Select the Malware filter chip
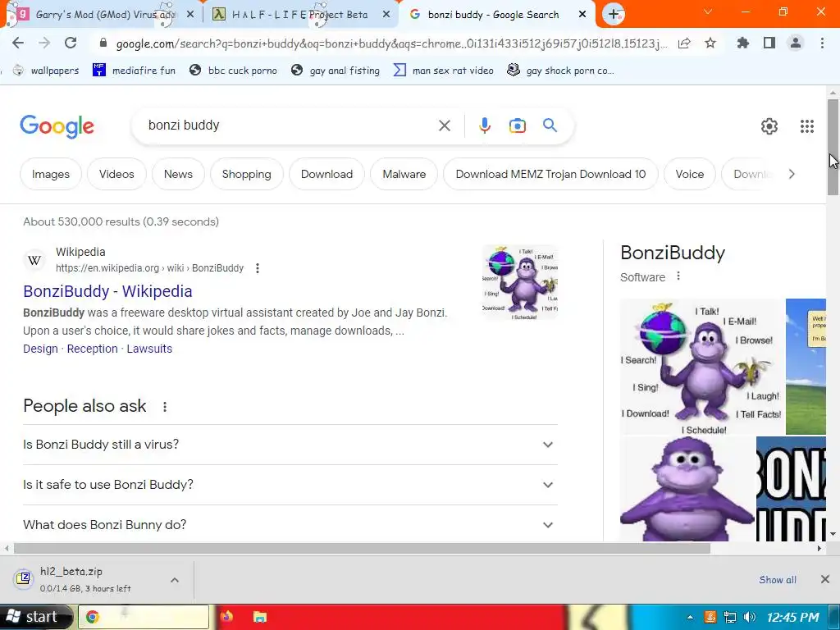The height and width of the screenshot is (630, 840). click(404, 174)
